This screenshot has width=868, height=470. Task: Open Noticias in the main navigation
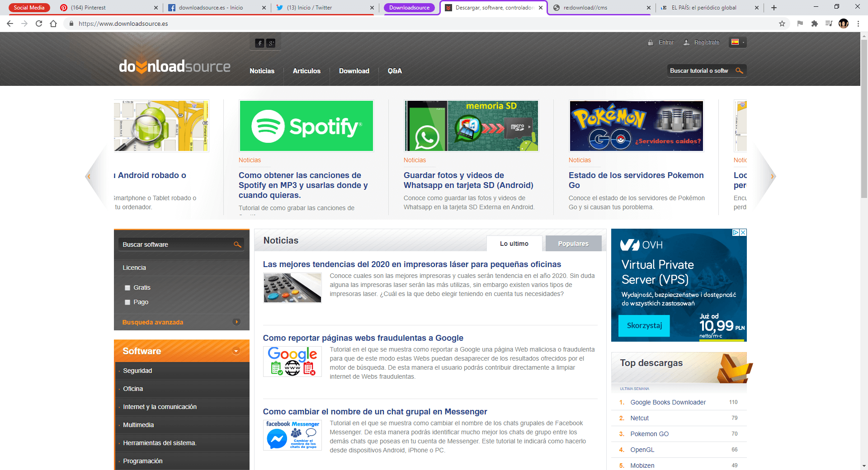click(x=262, y=71)
